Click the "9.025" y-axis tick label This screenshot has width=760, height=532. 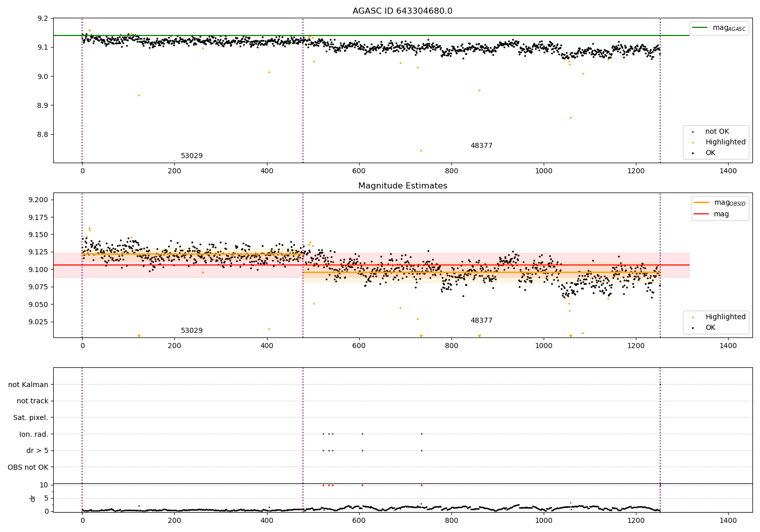pos(38,322)
